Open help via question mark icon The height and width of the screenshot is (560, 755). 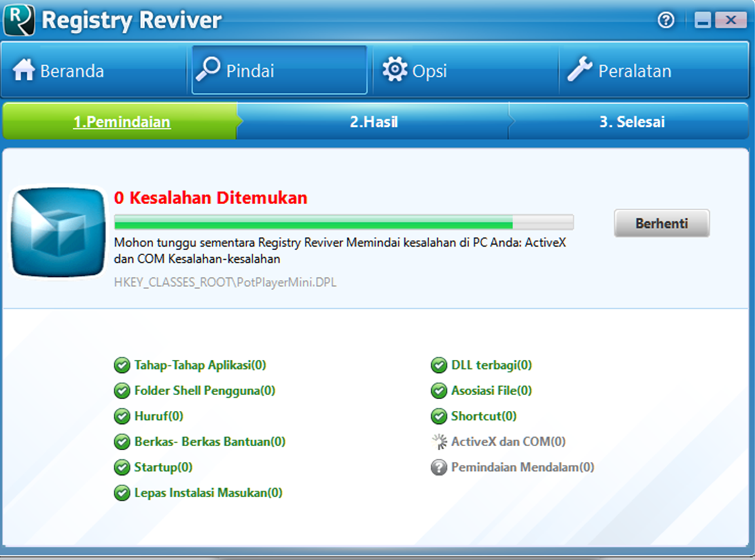tap(666, 20)
